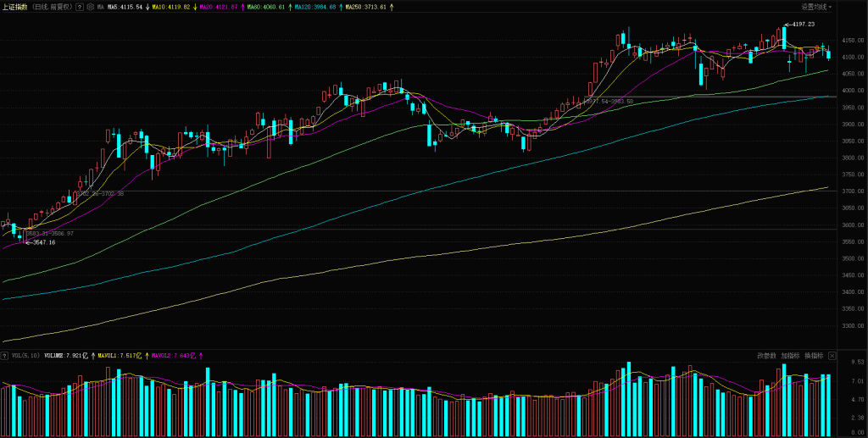
Task: Click 换指标 to switch indicator
Action: point(813,356)
